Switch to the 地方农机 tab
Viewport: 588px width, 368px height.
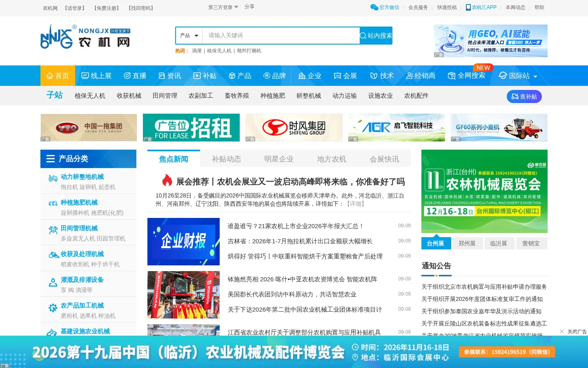coord(332,159)
